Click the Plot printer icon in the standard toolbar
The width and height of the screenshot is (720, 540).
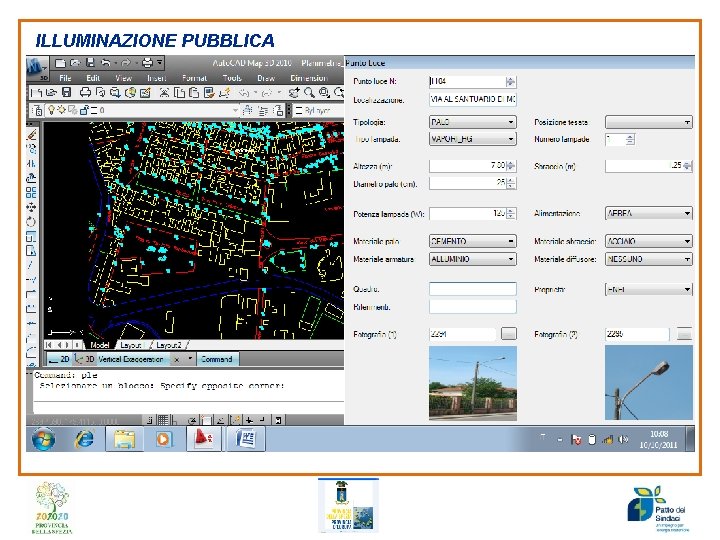(85, 93)
